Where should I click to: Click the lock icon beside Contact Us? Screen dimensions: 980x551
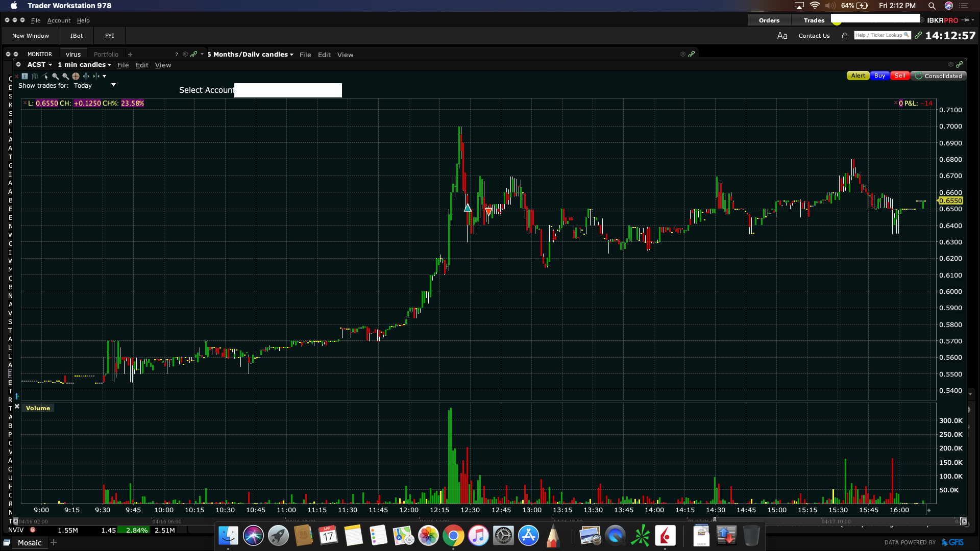(x=845, y=36)
